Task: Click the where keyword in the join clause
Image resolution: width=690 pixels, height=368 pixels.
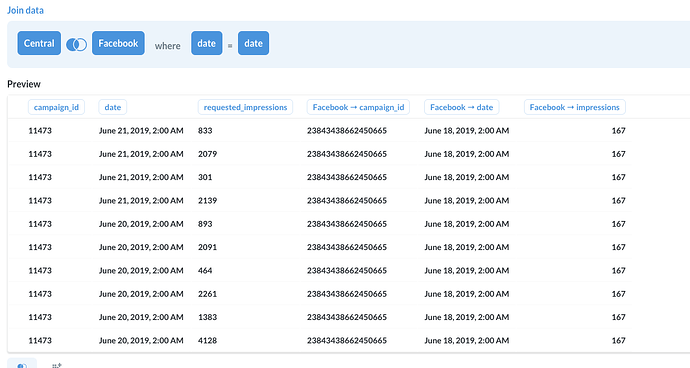Action: (x=168, y=46)
